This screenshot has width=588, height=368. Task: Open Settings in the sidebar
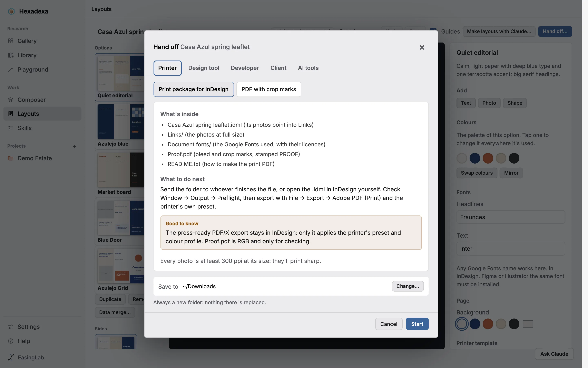click(42, 327)
